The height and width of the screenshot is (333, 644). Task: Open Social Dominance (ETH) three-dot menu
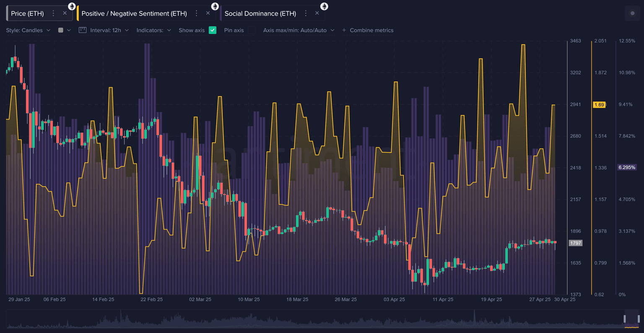[306, 13]
